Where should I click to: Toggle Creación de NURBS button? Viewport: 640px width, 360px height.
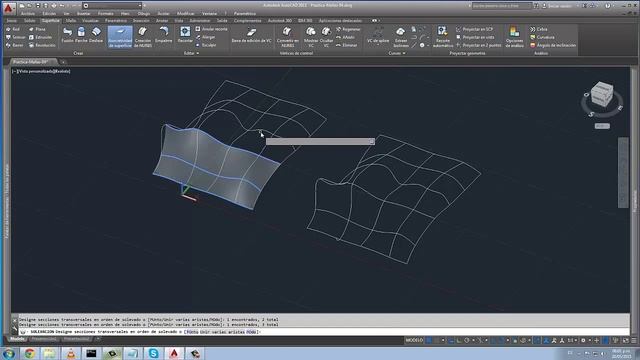(143, 37)
